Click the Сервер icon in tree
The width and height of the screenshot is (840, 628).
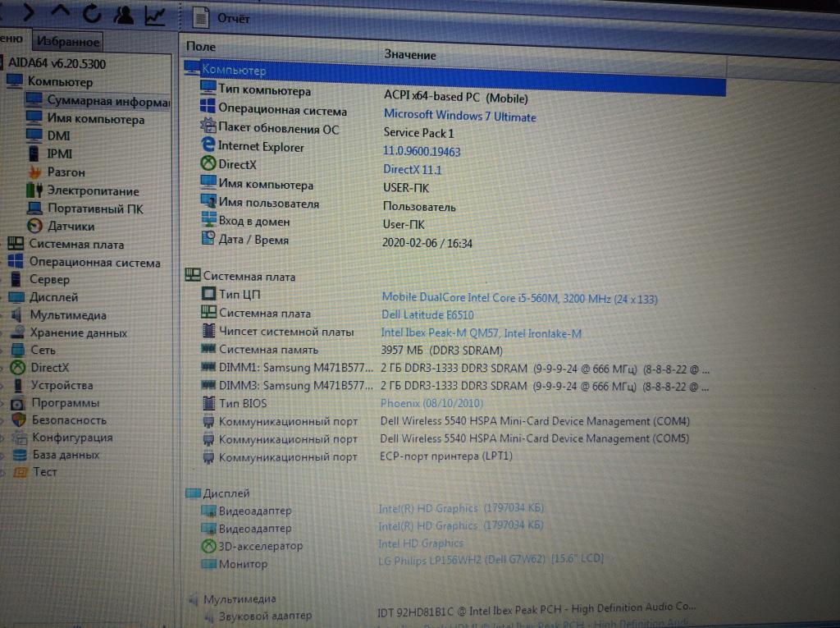(x=16, y=279)
